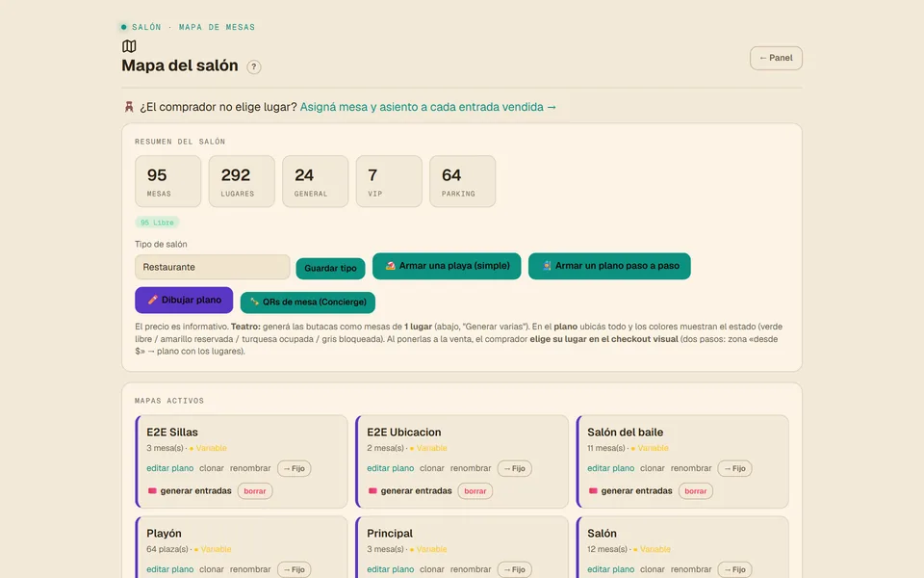Open Dibujar plano with the pencil icon
Image resolution: width=924 pixels, height=578 pixels.
(x=184, y=301)
